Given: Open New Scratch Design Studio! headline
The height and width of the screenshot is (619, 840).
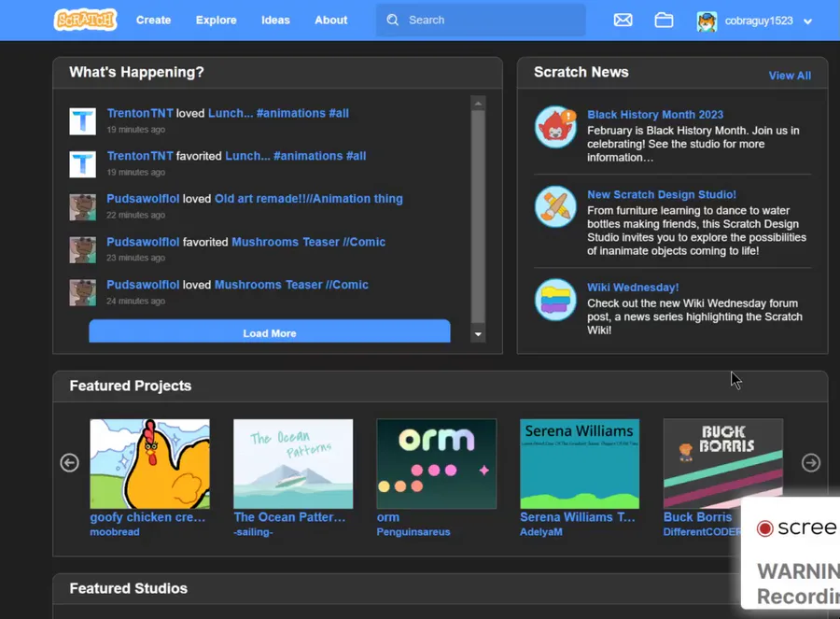Looking at the screenshot, I should click(x=662, y=194).
